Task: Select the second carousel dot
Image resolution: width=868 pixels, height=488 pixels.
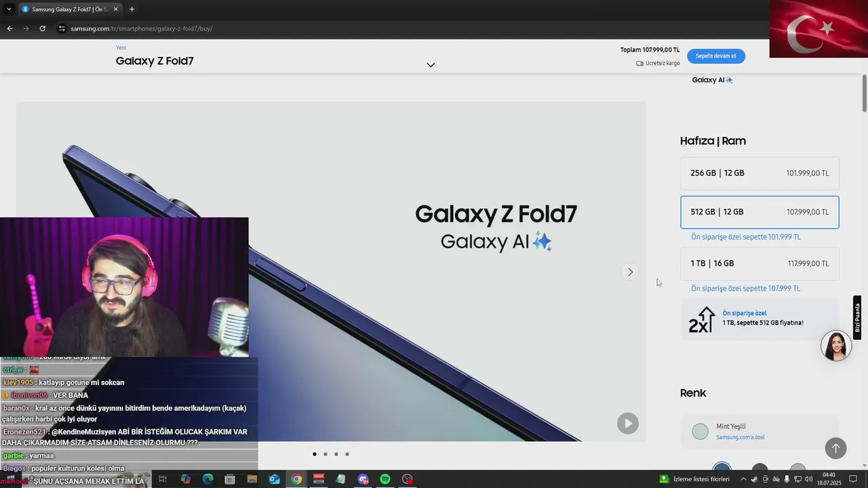Action: click(x=325, y=454)
